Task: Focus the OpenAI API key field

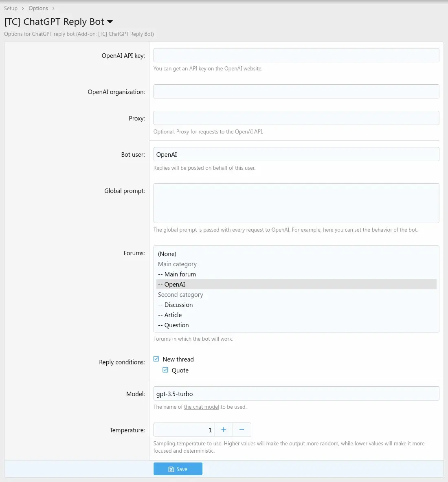Action: (296, 55)
